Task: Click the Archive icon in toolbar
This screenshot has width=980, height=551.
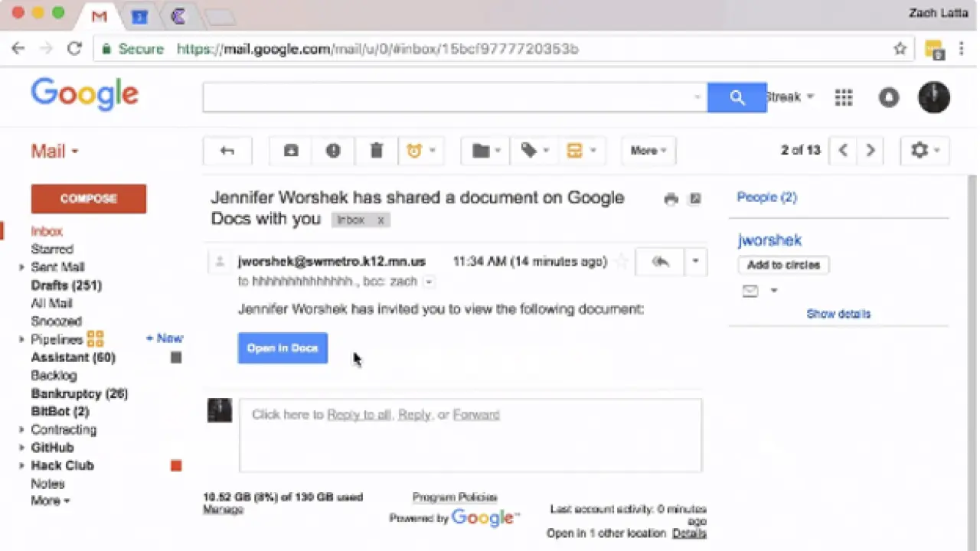Action: [291, 151]
